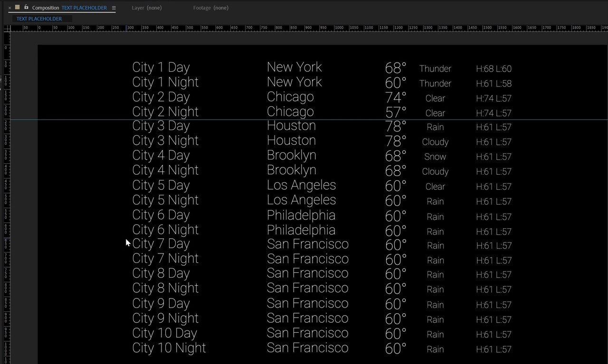This screenshot has width=608, height=364.
Task: Select the City 10 Night text
Action: coord(169,348)
